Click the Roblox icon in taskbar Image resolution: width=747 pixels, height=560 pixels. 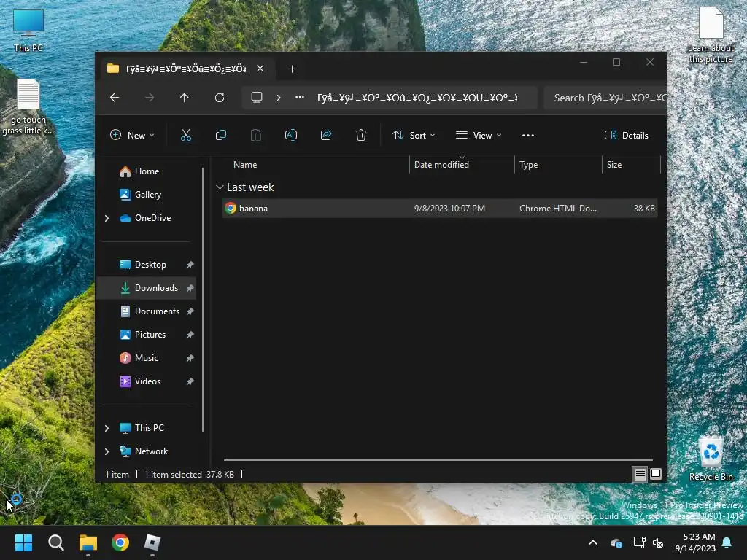tap(152, 542)
